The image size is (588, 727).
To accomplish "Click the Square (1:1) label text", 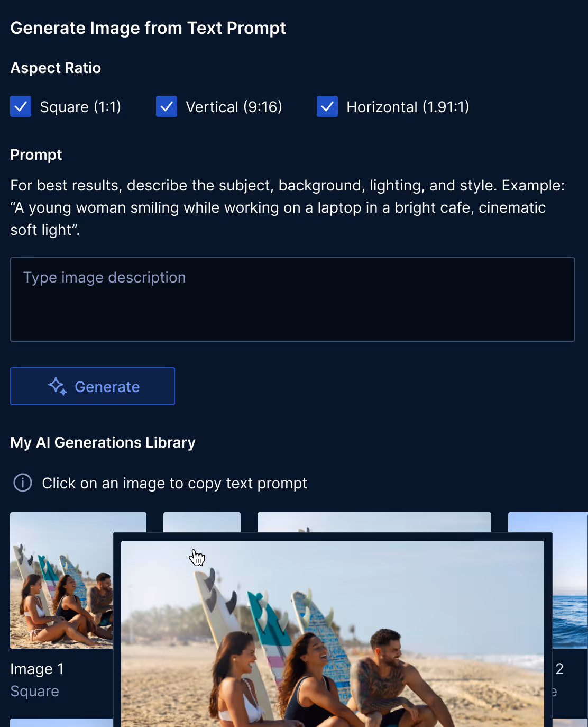I will [80, 107].
